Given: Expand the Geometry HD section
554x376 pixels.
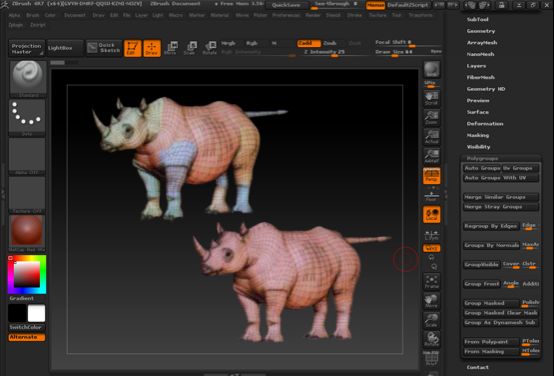Looking at the screenshot, I should [486, 89].
